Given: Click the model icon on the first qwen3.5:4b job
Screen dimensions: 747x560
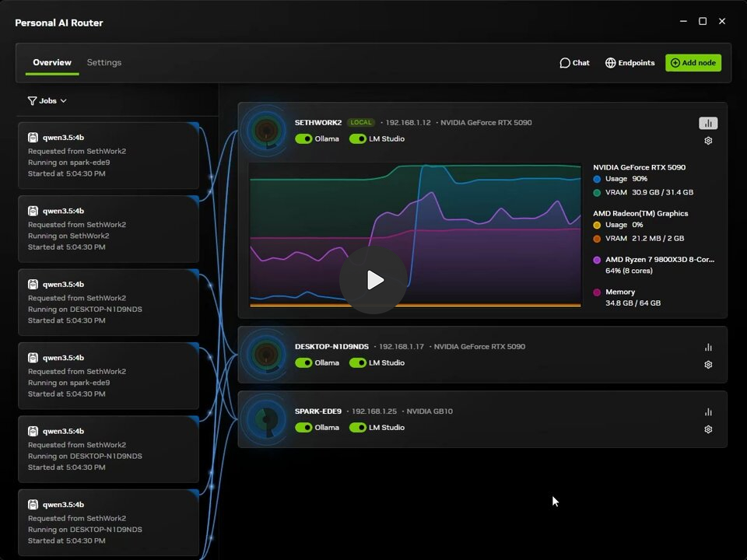Looking at the screenshot, I should [33, 138].
